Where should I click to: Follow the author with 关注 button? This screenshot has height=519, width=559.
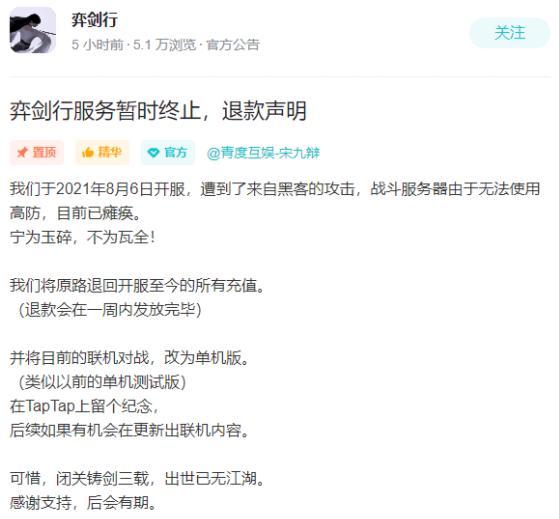(x=510, y=33)
